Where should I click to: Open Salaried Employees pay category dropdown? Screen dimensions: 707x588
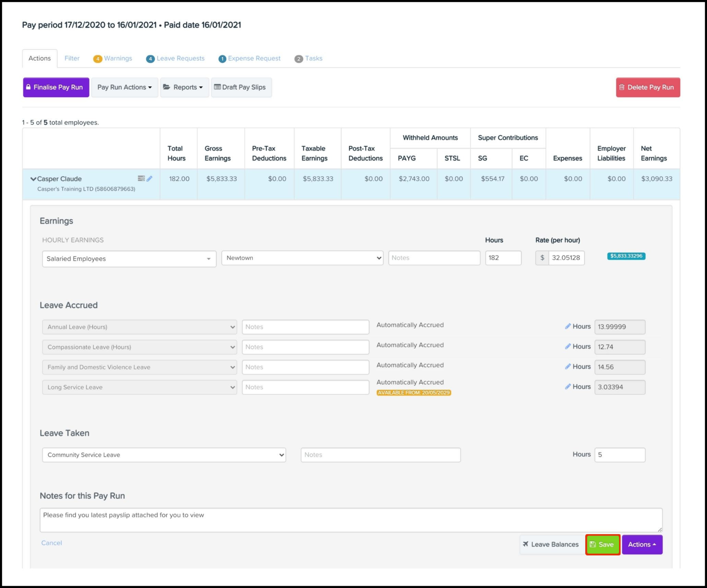(x=129, y=259)
